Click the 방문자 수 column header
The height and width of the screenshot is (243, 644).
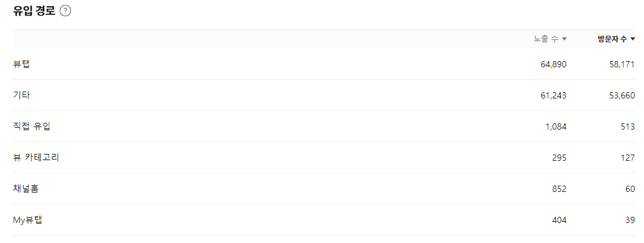[617, 39]
